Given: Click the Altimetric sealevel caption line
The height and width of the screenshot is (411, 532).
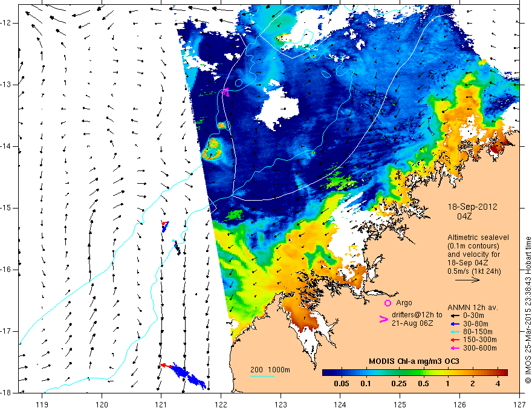Looking at the screenshot, I should coord(478,238).
